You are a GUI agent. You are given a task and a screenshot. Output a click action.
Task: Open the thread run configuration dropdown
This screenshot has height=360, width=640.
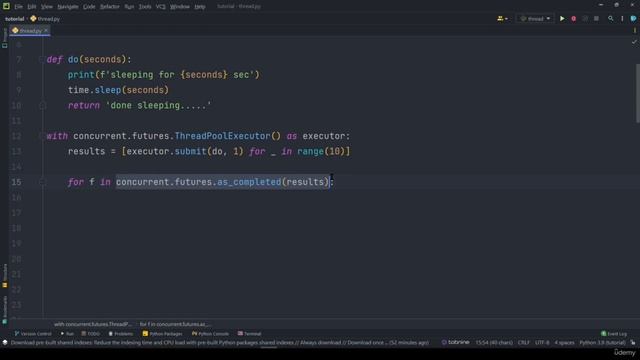click(x=535, y=18)
